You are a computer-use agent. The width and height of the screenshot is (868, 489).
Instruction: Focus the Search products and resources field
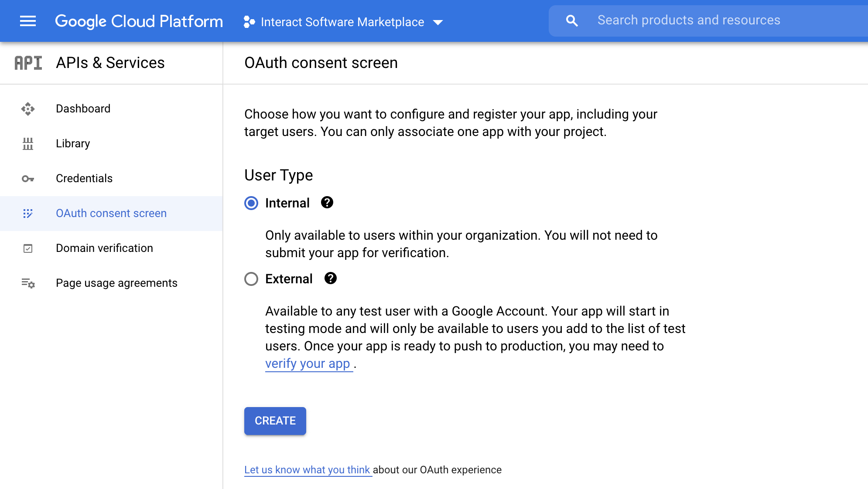[x=715, y=20]
